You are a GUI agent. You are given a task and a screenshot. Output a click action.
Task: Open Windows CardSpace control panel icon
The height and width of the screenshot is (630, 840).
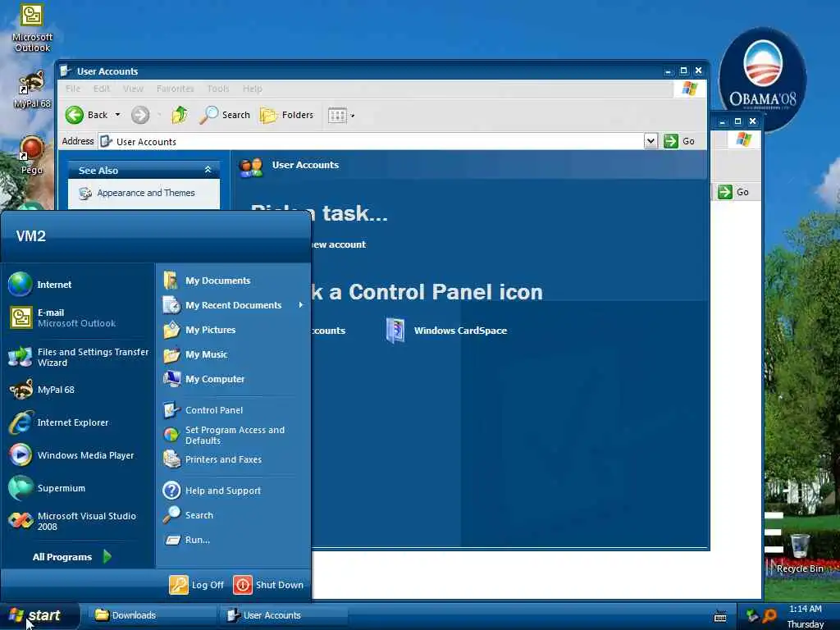click(x=445, y=331)
